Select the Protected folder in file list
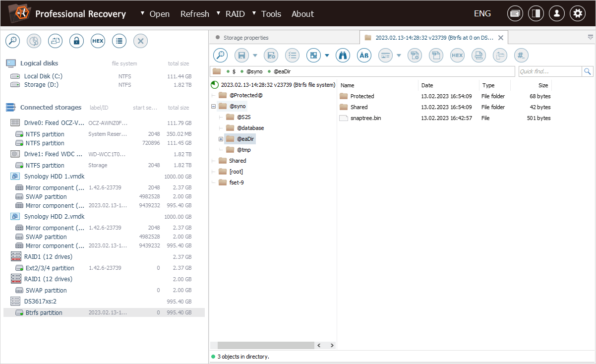The height and width of the screenshot is (364, 596). point(362,96)
